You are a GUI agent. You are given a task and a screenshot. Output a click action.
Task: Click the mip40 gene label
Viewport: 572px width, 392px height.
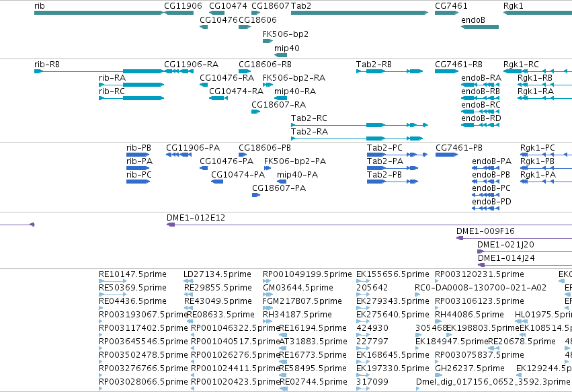(287, 48)
